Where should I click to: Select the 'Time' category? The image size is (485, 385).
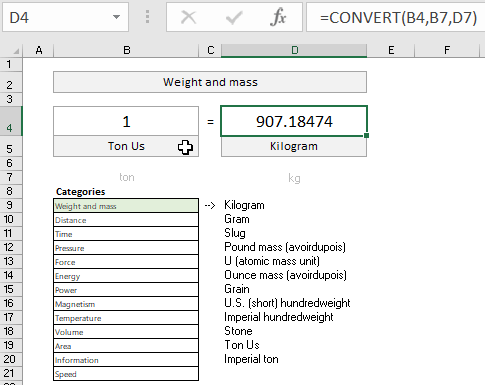point(126,234)
